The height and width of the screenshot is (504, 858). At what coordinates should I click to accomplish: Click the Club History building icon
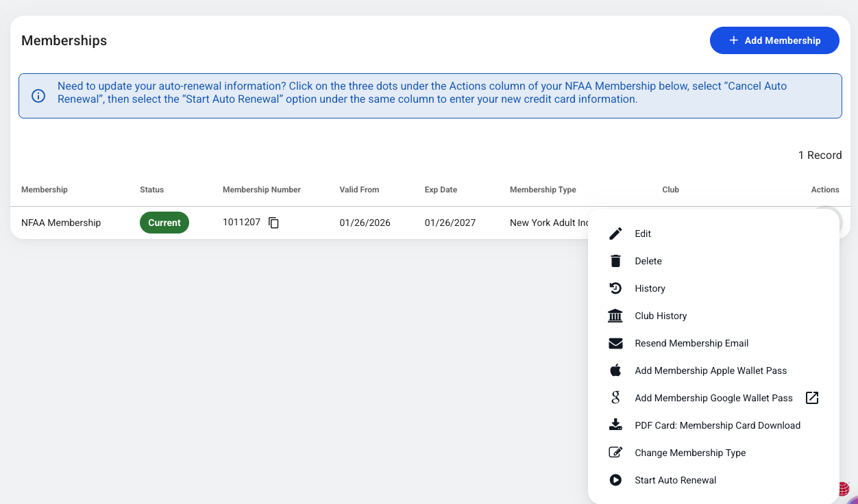(x=615, y=316)
